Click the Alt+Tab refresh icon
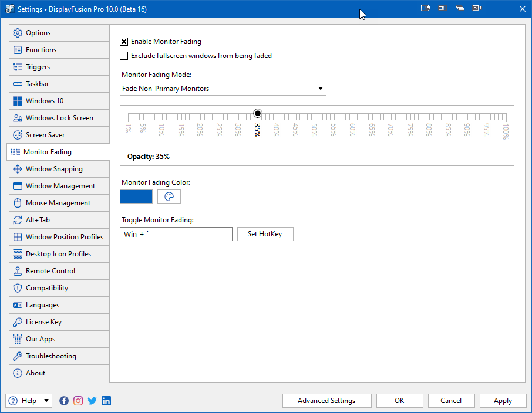This screenshot has width=532, height=413. 18,220
